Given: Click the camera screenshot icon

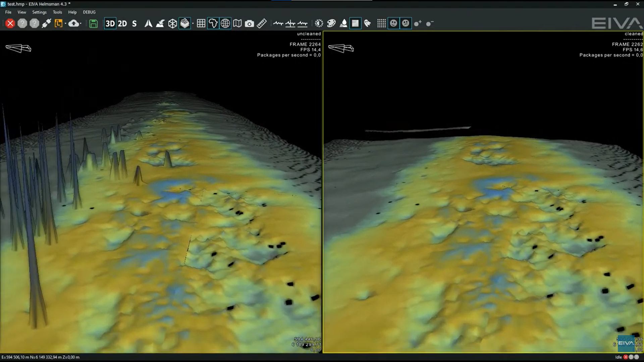Looking at the screenshot, I should coord(249,23).
